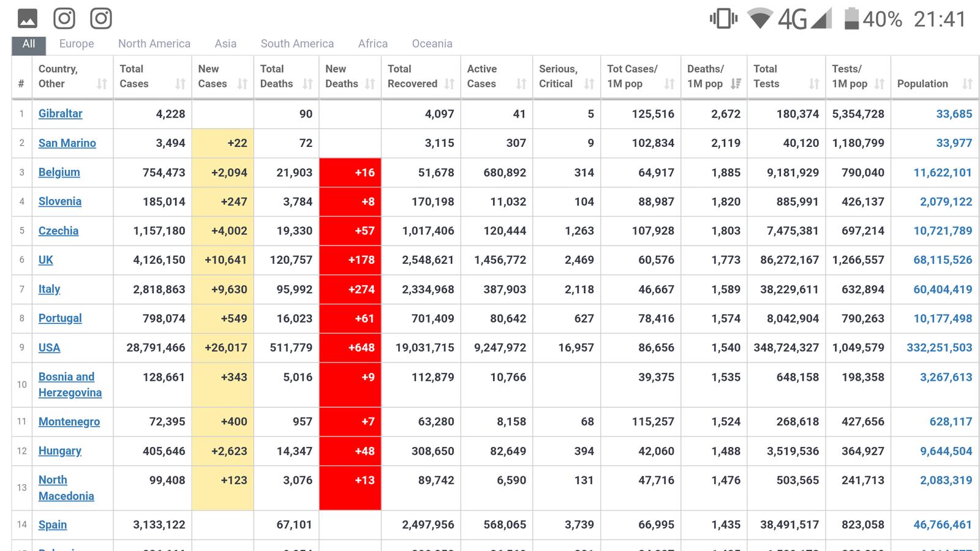Sort by Country, Other column icon
Screen dimensions: 980x551
click(102, 84)
